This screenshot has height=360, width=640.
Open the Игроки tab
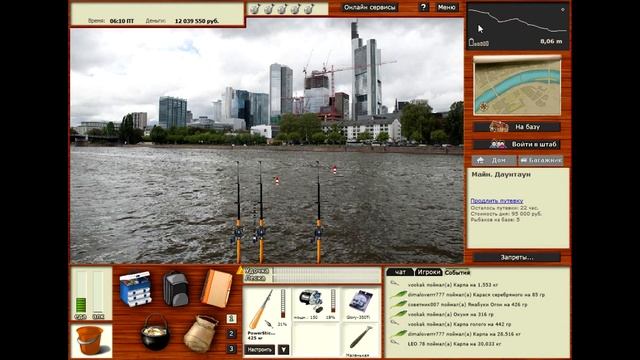[x=428, y=272]
